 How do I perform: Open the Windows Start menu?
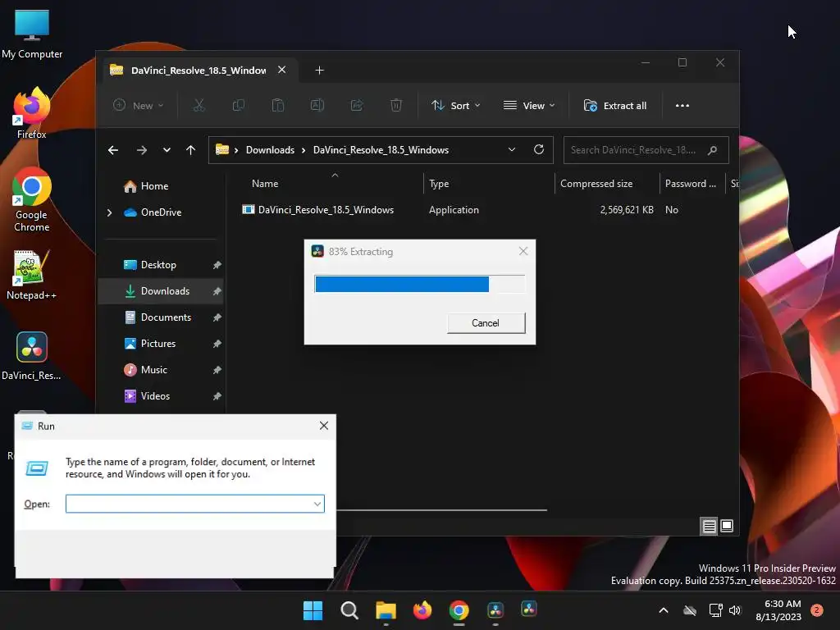(313, 610)
